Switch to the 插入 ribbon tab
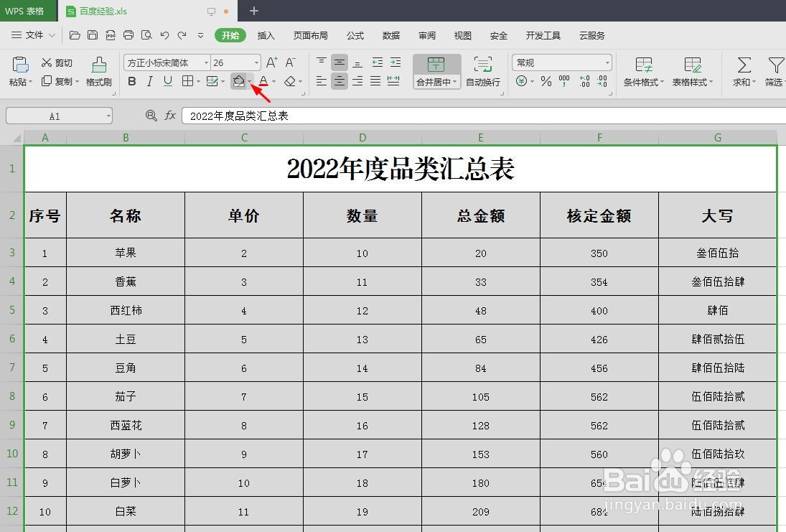786x532 pixels. pyautogui.click(x=266, y=34)
